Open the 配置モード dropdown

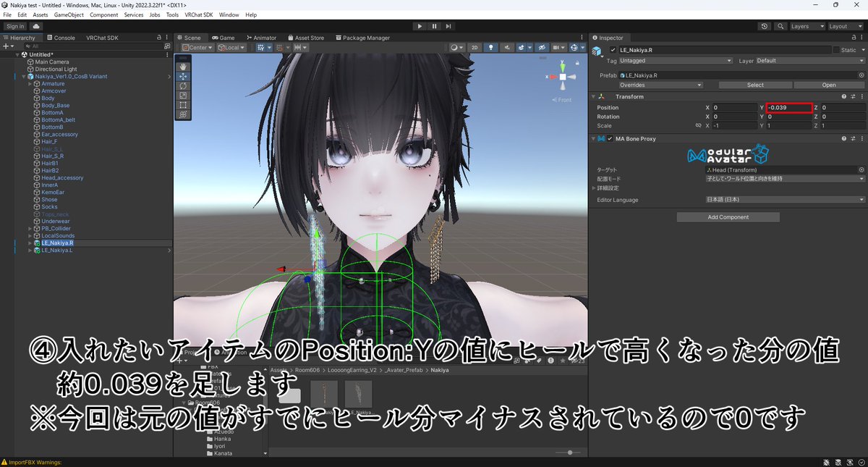pos(786,178)
